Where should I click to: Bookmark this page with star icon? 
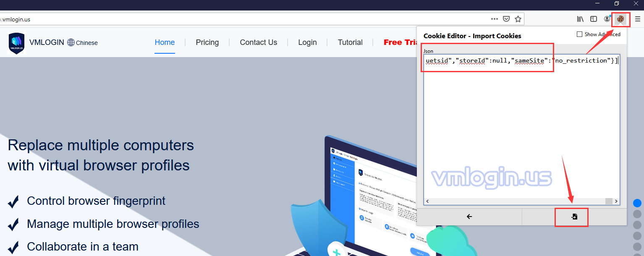518,19
